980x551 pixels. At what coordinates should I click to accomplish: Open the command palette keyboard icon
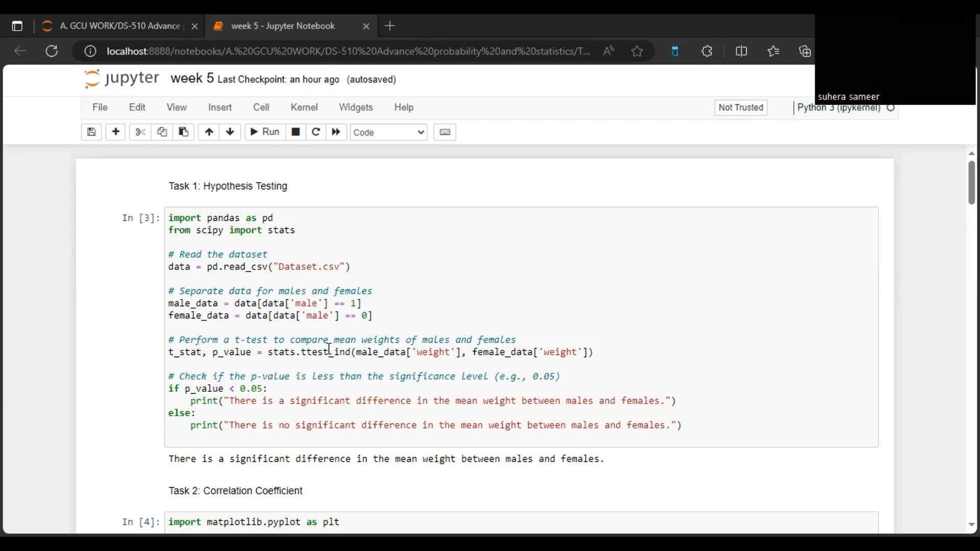coord(445,132)
